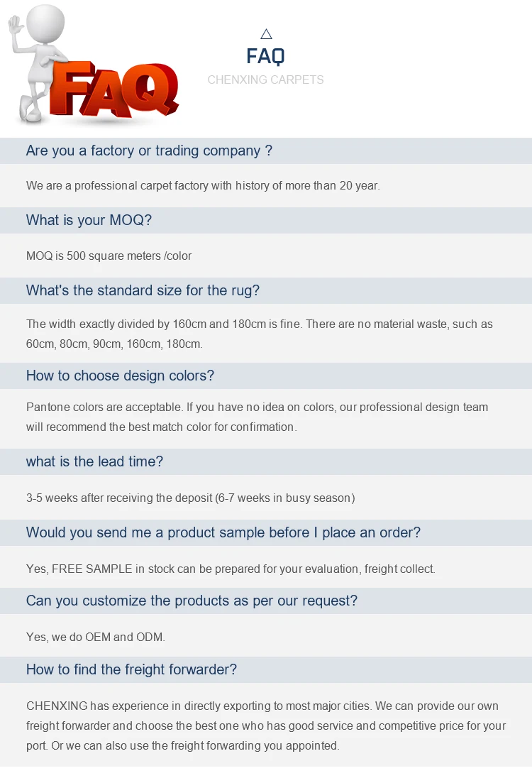The image size is (532, 783).
Task: Expand the 'What is your MOQ?' question
Action: [89, 220]
